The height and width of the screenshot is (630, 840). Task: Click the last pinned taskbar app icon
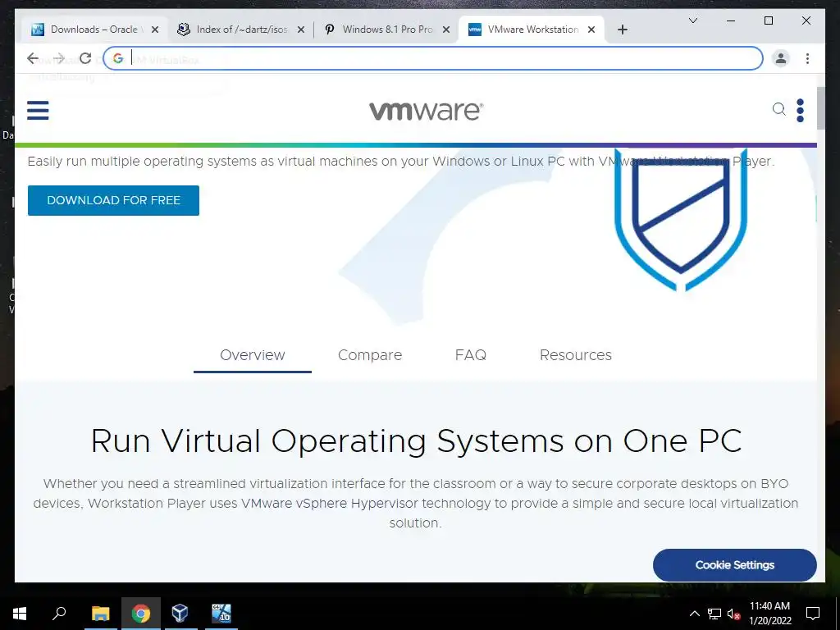221,614
